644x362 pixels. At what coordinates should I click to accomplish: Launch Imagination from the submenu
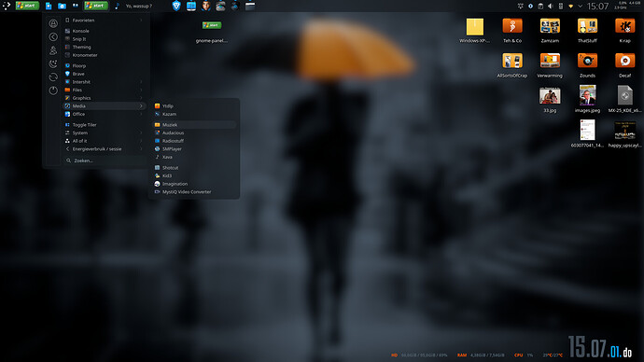click(194, 184)
